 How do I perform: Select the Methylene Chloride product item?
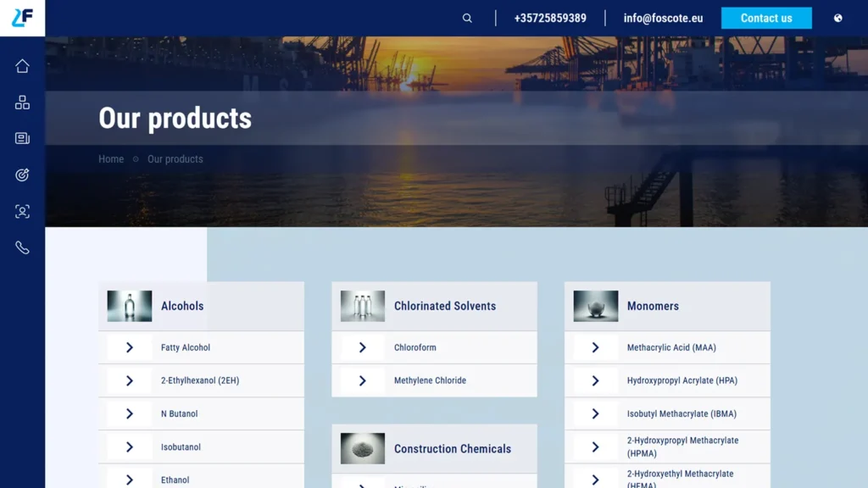(434, 380)
